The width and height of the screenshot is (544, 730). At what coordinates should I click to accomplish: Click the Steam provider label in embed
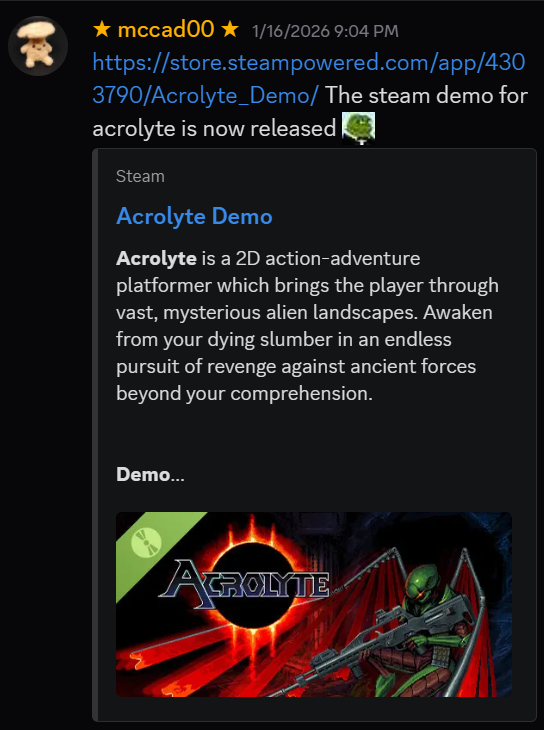coord(140,176)
